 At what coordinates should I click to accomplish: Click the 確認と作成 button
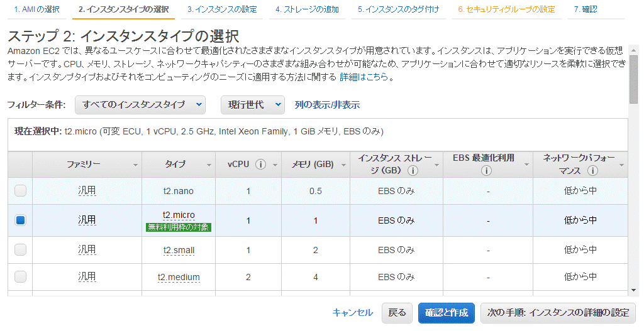click(447, 313)
